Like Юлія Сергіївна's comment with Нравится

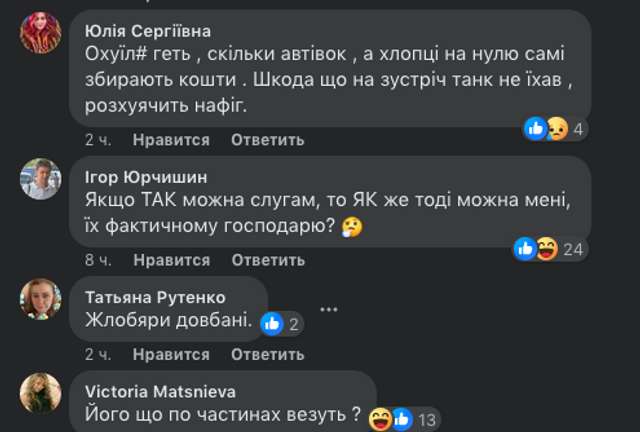[x=171, y=140]
